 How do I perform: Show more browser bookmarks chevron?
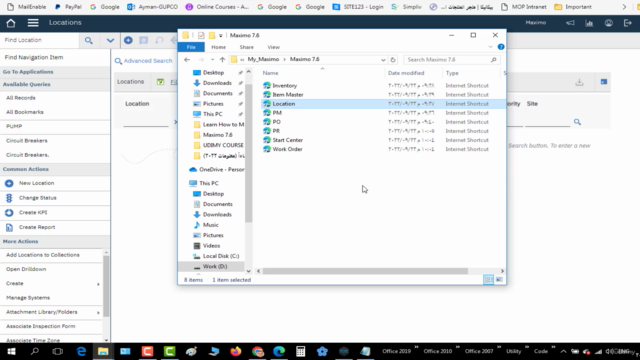(x=624, y=7)
